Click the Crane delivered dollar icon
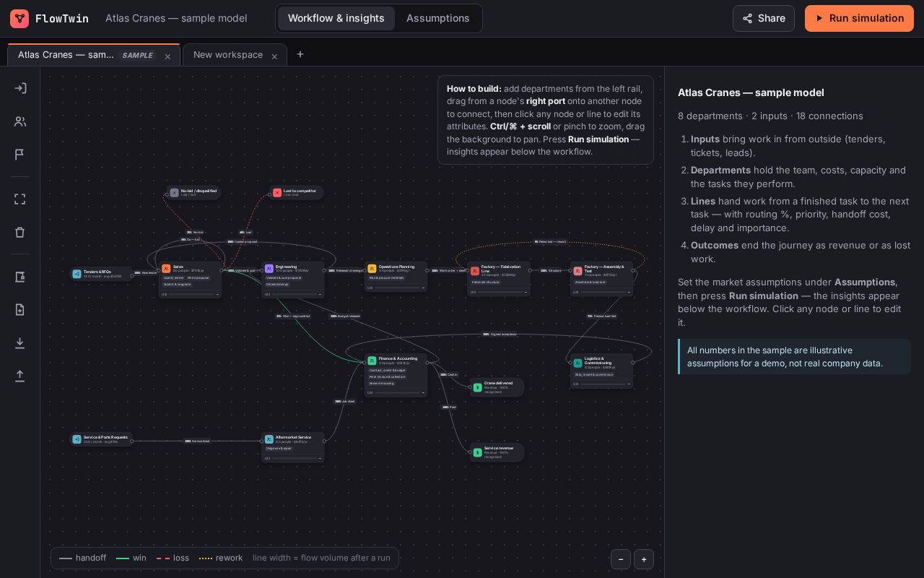Screen dimensions: 924x578 click(x=477, y=387)
